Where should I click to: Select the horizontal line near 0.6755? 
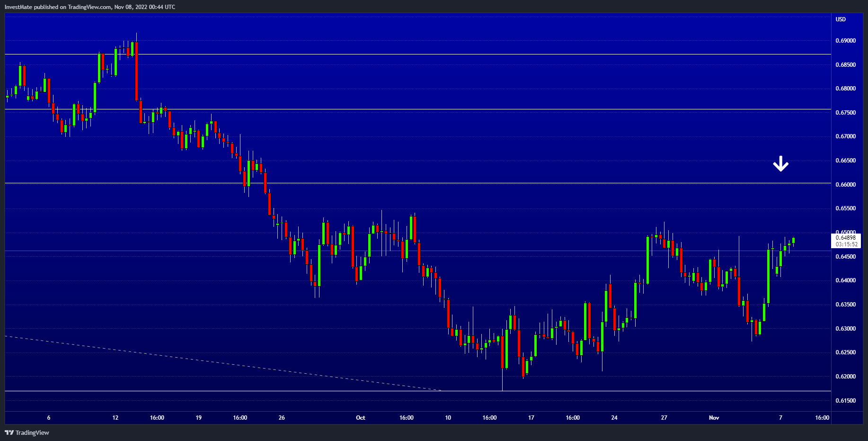point(418,109)
